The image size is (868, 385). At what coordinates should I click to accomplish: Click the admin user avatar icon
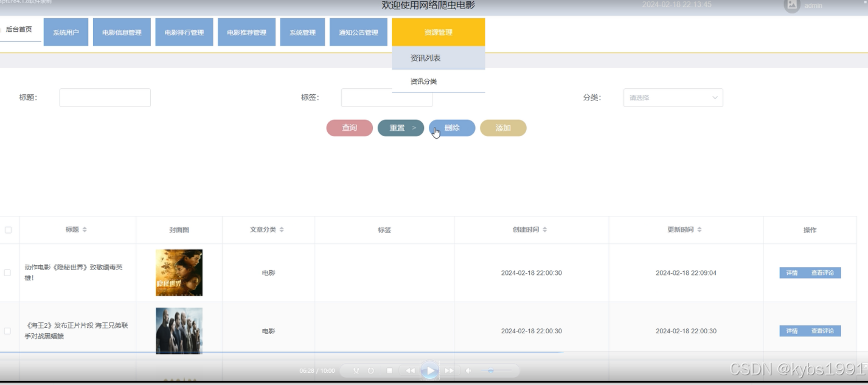tap(791, 5)
